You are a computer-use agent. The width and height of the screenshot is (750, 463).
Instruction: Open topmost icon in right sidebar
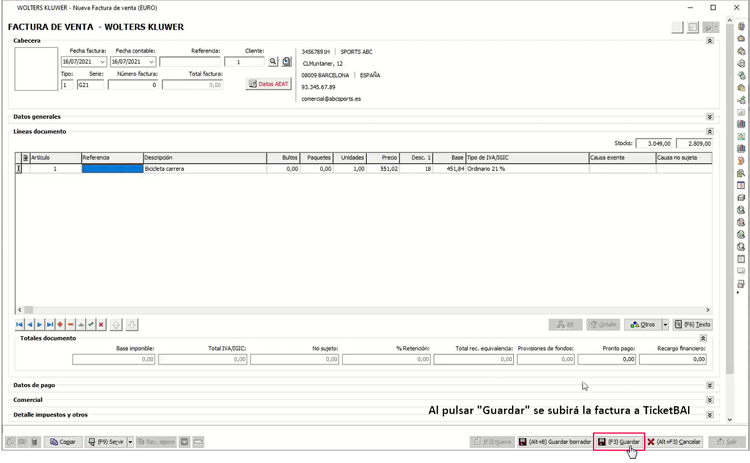point(741,26)
